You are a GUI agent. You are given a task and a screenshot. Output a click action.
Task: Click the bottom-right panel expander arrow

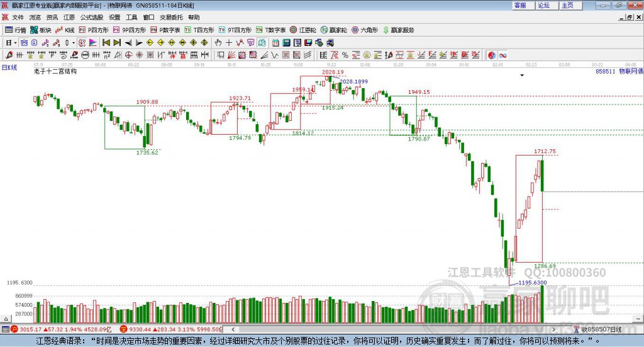pyautogui.click(x=638, y=319)
